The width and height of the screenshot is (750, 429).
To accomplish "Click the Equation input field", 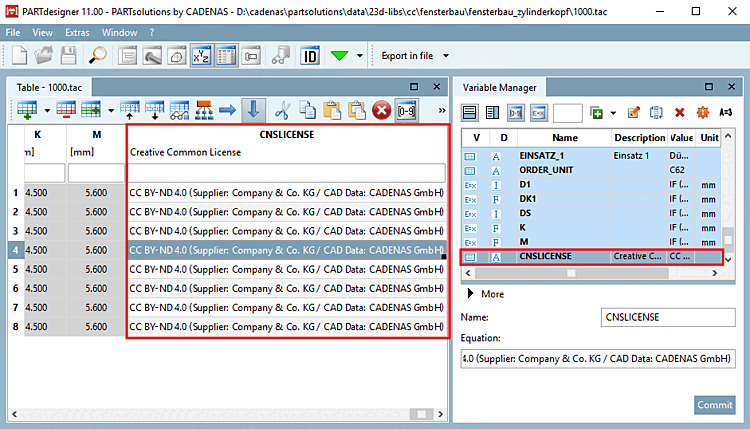I will tap(598, 359).
